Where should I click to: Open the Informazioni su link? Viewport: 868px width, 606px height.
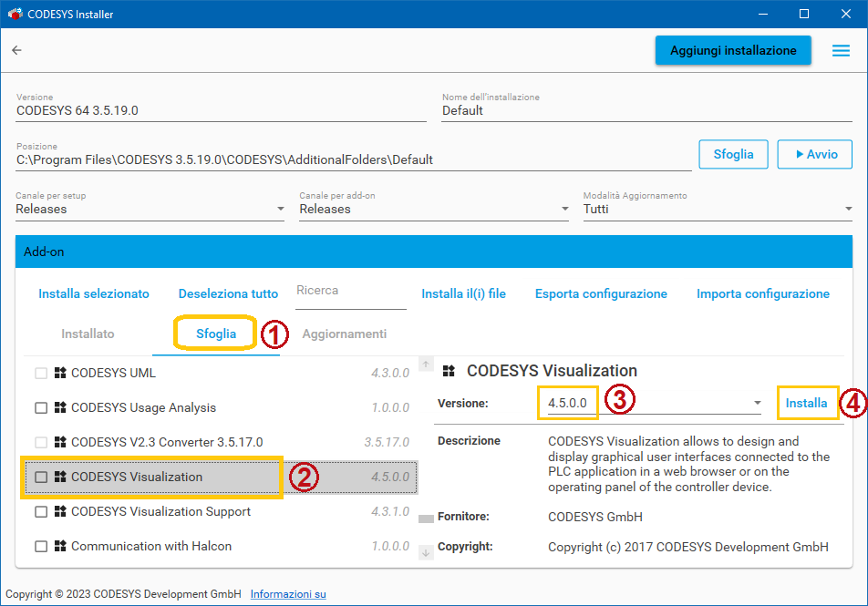click(288, 594)
